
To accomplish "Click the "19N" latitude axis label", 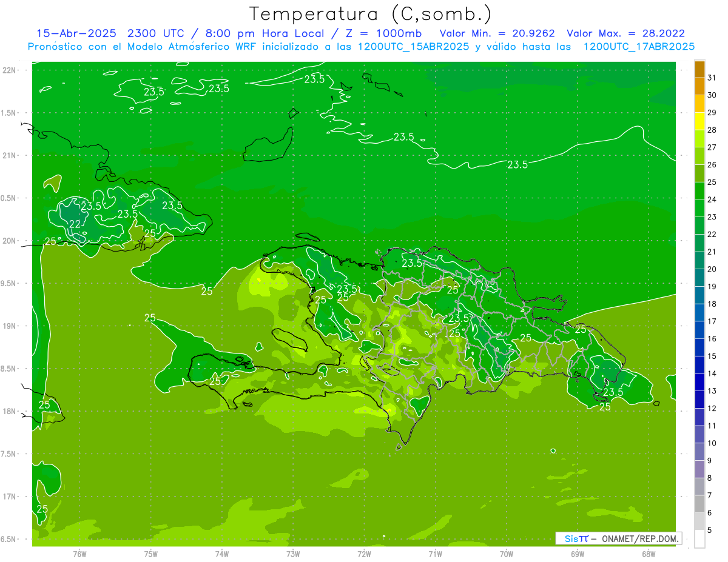I will [x=9, y=326].
